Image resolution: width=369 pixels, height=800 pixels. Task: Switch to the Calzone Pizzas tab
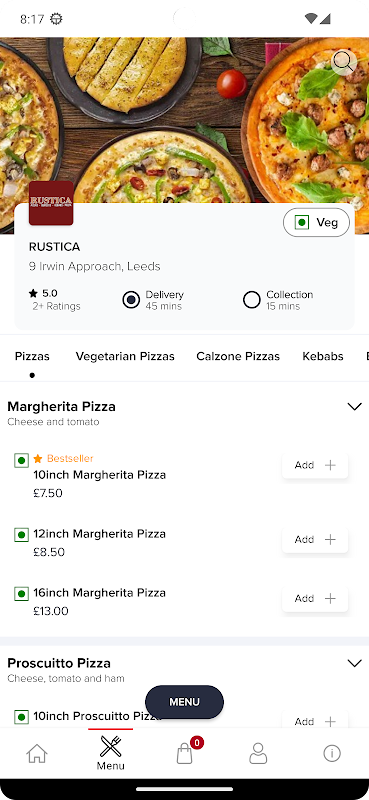click(x=238, y=356)
